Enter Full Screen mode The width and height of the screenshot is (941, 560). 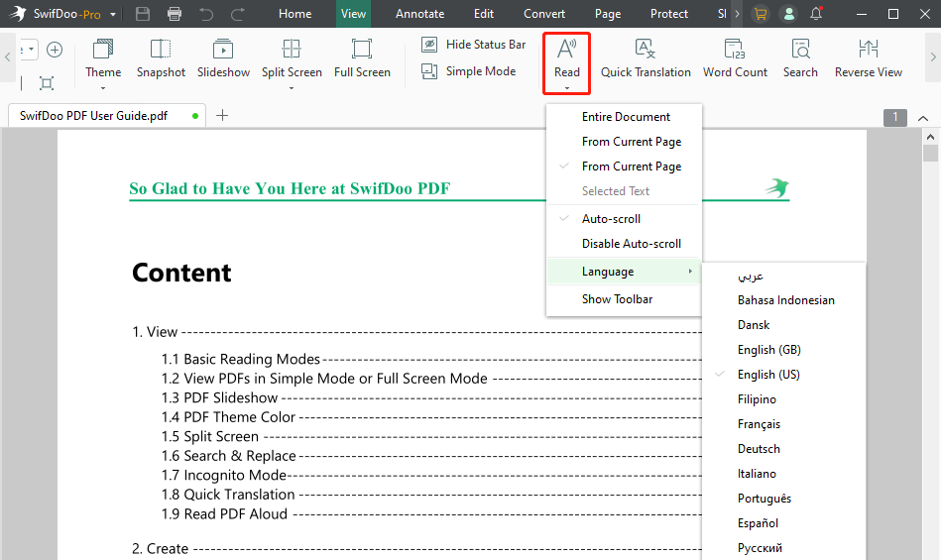tap(362, 59)
